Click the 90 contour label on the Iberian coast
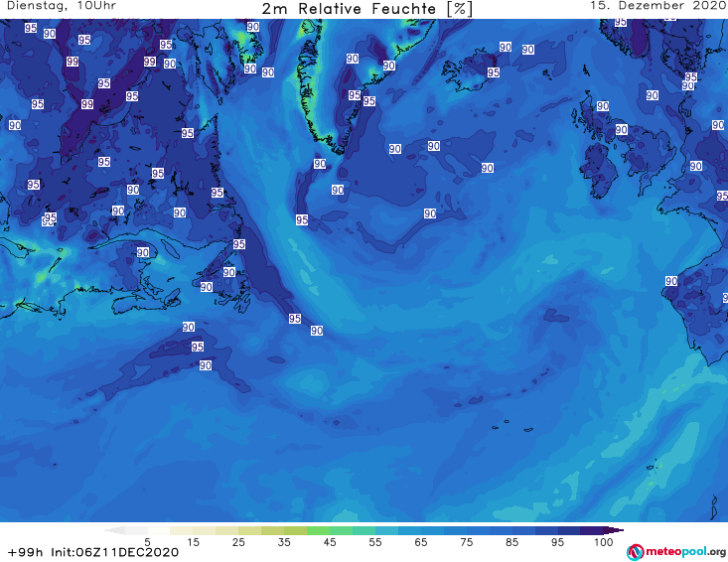This screenshot has width=728, height=562. (x=671, y=281)
